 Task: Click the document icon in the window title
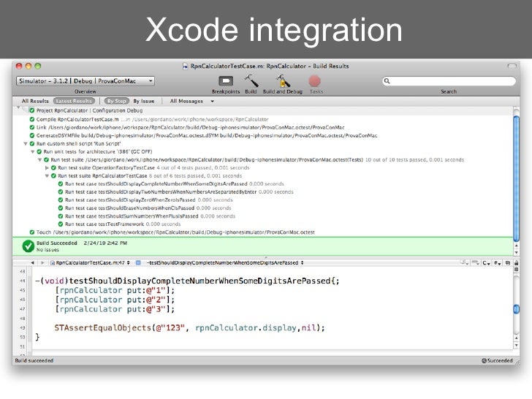click(x=186, y=66)
